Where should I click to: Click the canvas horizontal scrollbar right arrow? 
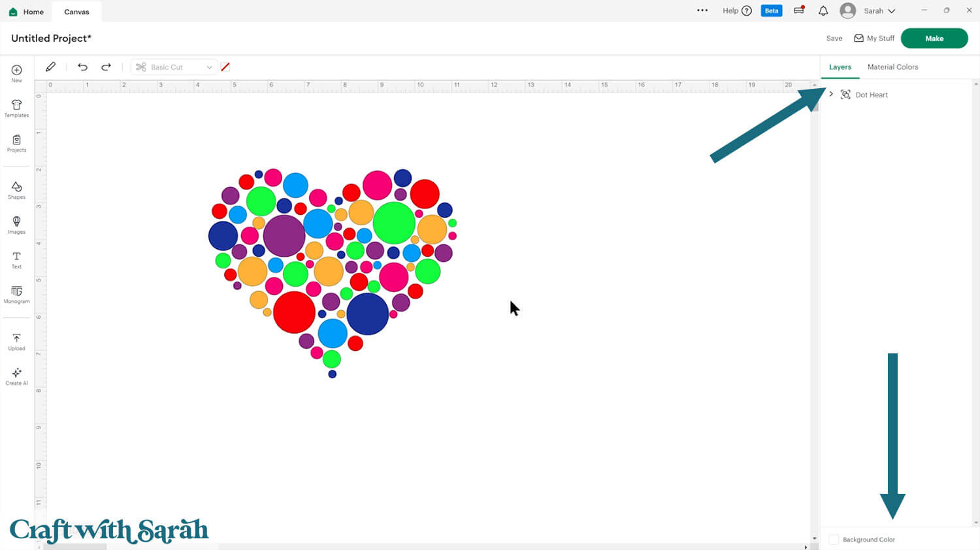pos(806,547)
